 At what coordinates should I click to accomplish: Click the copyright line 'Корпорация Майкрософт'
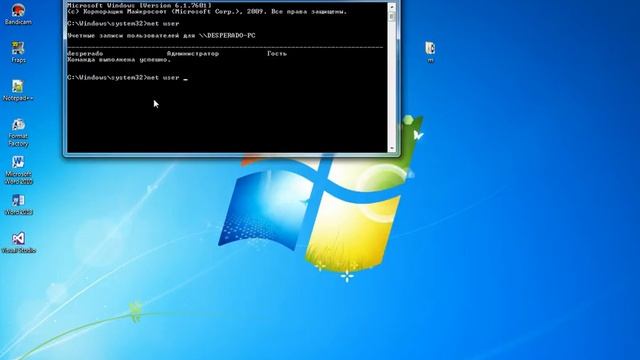coord(207,12)
